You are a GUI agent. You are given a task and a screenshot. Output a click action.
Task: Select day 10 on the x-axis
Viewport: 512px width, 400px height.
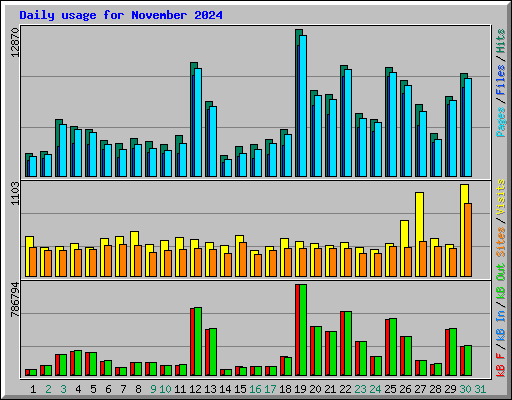(x=165, y=389)
